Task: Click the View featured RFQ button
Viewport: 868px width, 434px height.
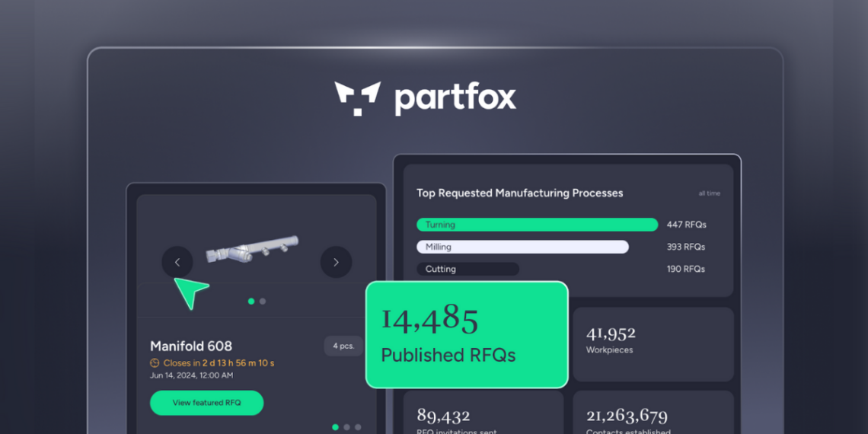Action: [206, 403]
